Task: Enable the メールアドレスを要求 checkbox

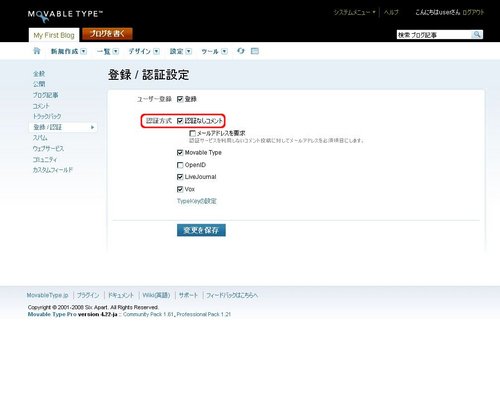Action: click(x=192, y=133)
